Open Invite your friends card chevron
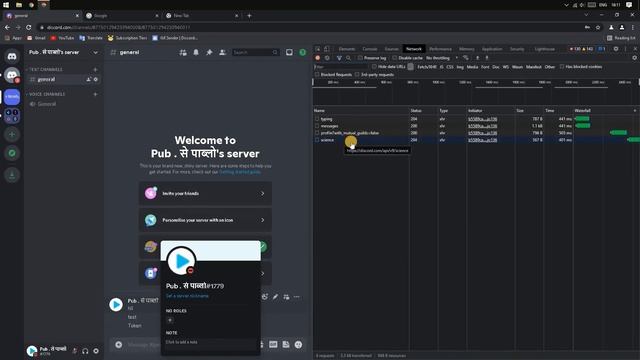This screenshot has height=360, width=640. [262, 193]
